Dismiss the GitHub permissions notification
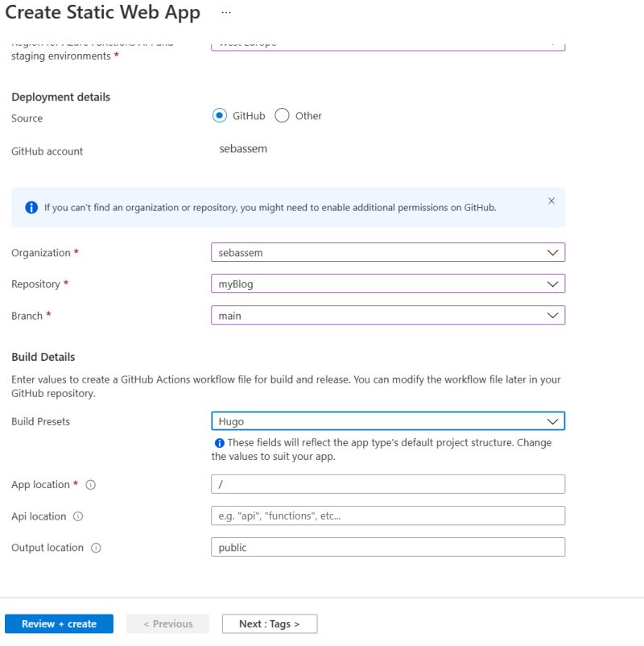 (x=551, y=201)
